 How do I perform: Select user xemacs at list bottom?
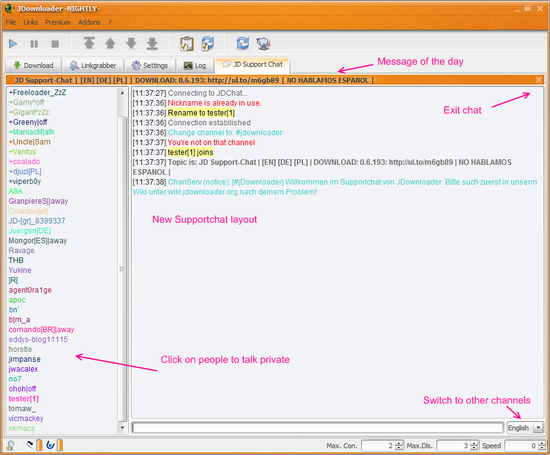[x=22, y=428]
